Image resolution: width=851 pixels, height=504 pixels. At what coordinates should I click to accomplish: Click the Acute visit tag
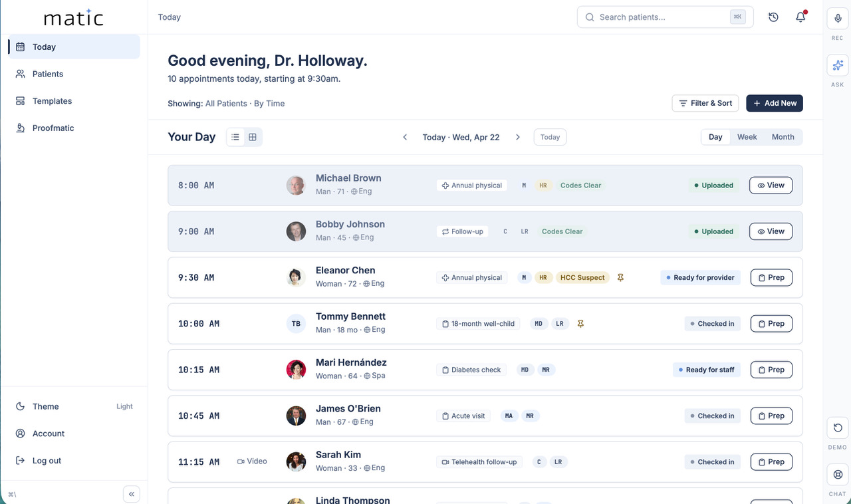click(463, 416)
